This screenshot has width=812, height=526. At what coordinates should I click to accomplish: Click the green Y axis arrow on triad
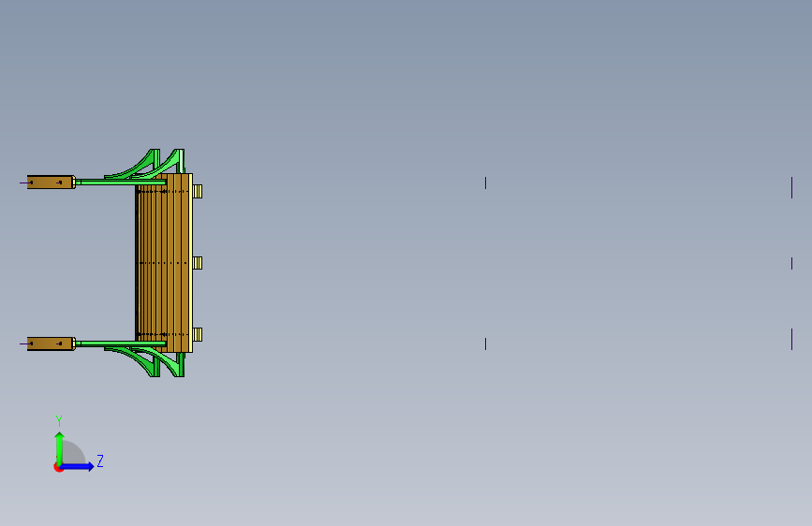[60, 447]
